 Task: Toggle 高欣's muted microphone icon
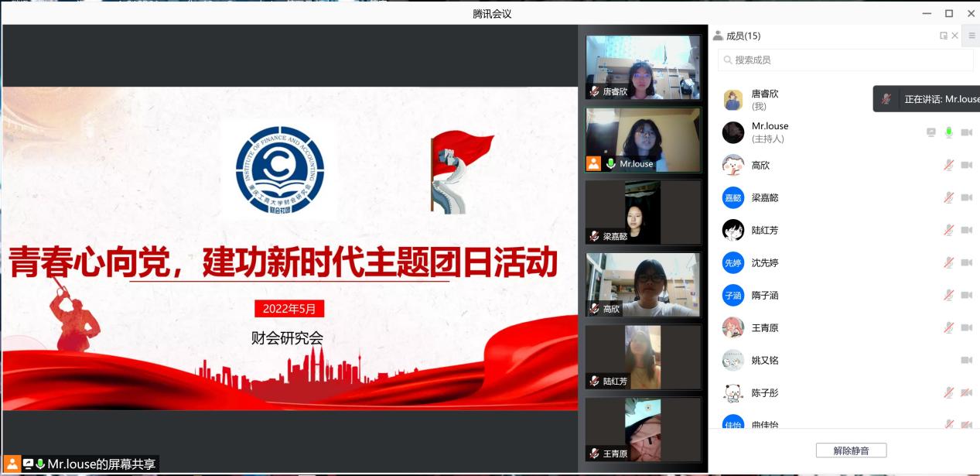click(948, 165)
